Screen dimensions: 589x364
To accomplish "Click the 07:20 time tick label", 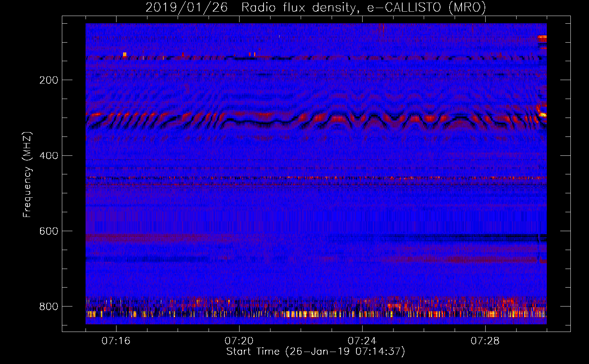I will (239, 341).
